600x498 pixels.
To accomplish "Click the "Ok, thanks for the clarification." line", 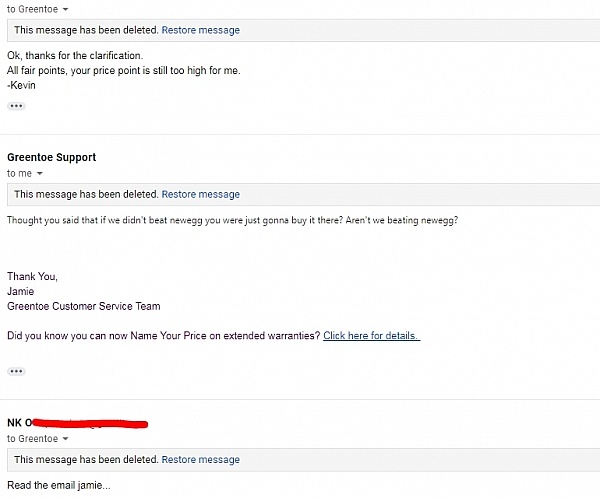I will 75,55.
